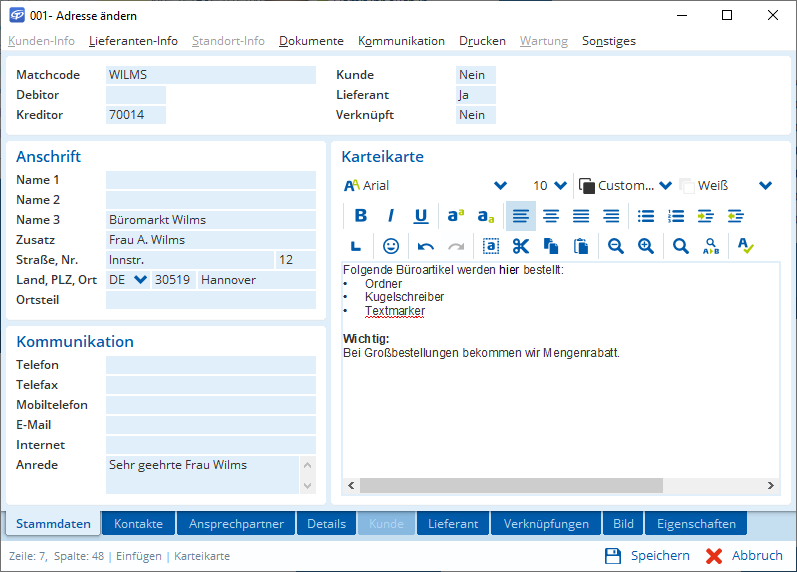The image size is (797, 572).
Task: Undo the last edit
Action: click(x=426, y=246)
